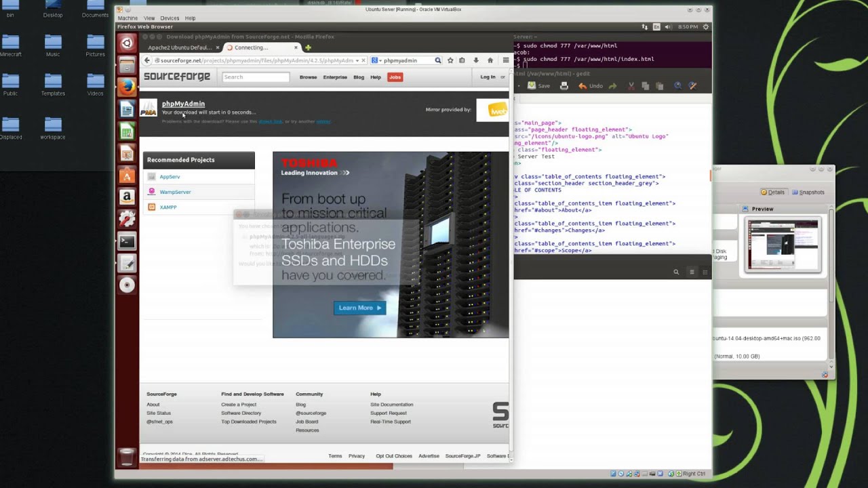This screenshot has height=488, width=868.
Task: Click guest network indicator icon
Action: [644, 26]
